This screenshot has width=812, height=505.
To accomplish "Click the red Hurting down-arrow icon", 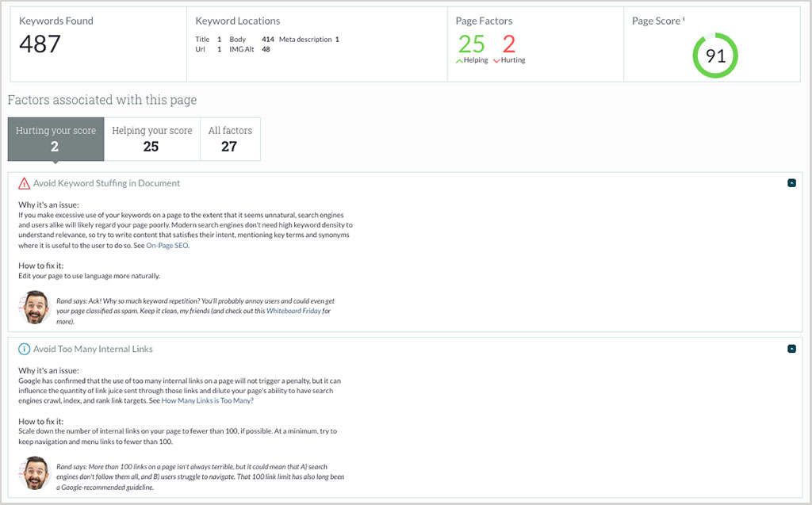I will [x=496, y=60].
